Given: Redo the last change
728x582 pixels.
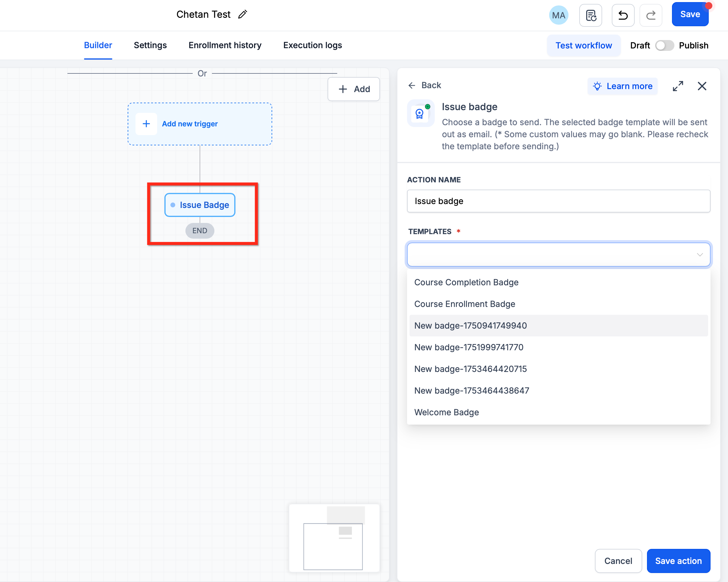Looking at the screenshot, I should point(651,15).
